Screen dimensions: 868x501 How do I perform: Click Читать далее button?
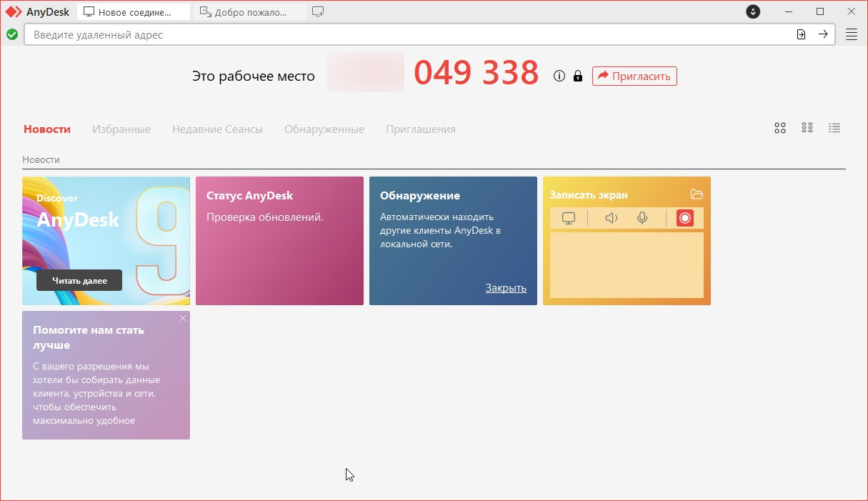[x=79, y=280]
